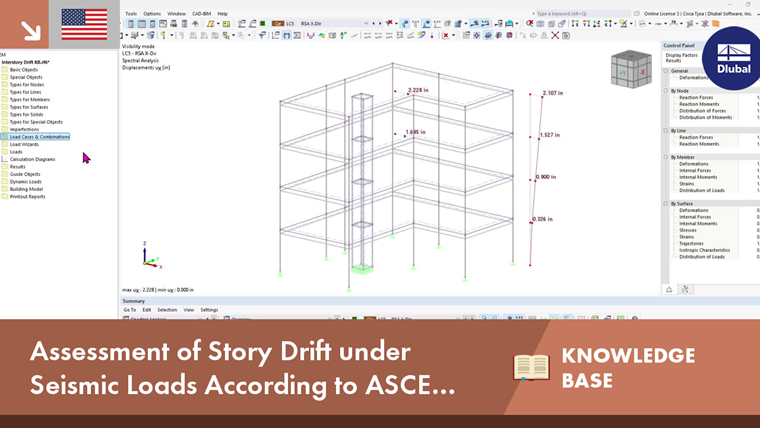Image resolution: width=760 pixels, height=428 pixels.
Task: Collapse the By Line section
Action: click(x=666, y=130)
